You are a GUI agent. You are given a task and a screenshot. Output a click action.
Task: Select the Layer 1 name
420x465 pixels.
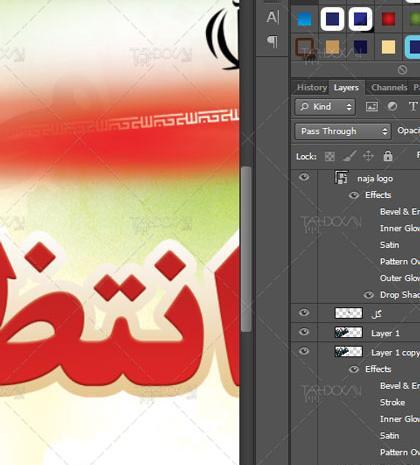(385, 333)
